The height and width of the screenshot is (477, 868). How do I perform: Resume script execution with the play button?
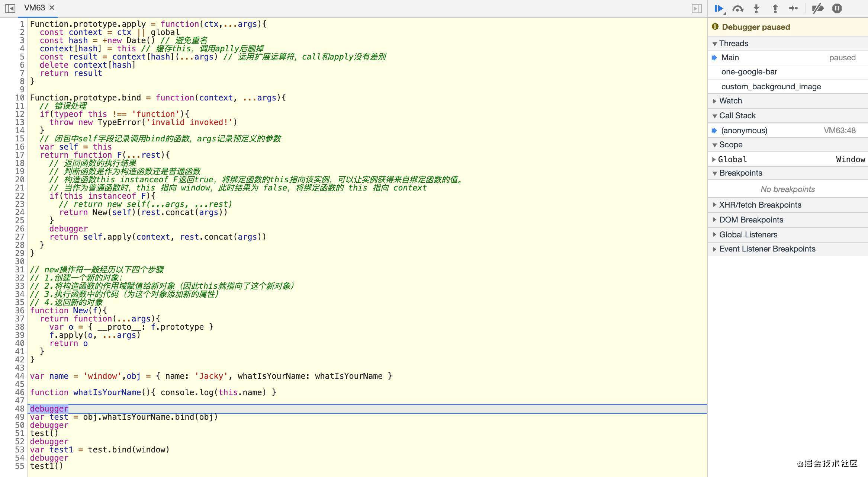point(719,9)
